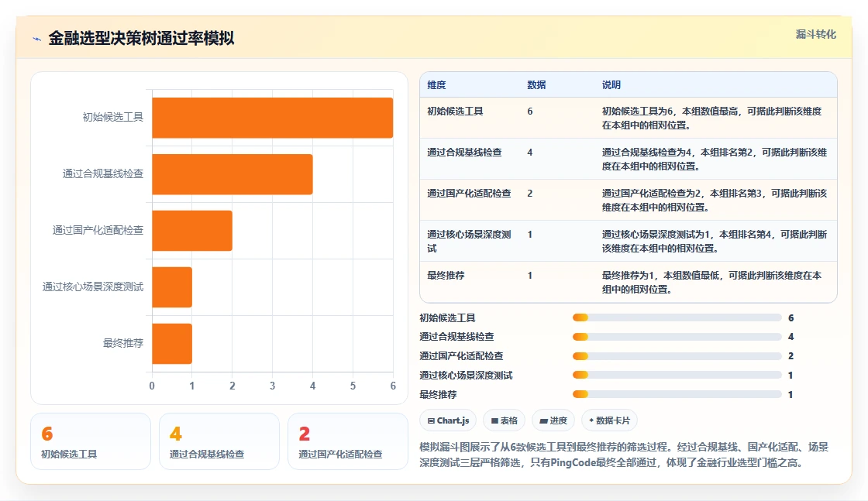Click the x-axis tick label 5
Screen dimensions: 868x501
[353, 386]
